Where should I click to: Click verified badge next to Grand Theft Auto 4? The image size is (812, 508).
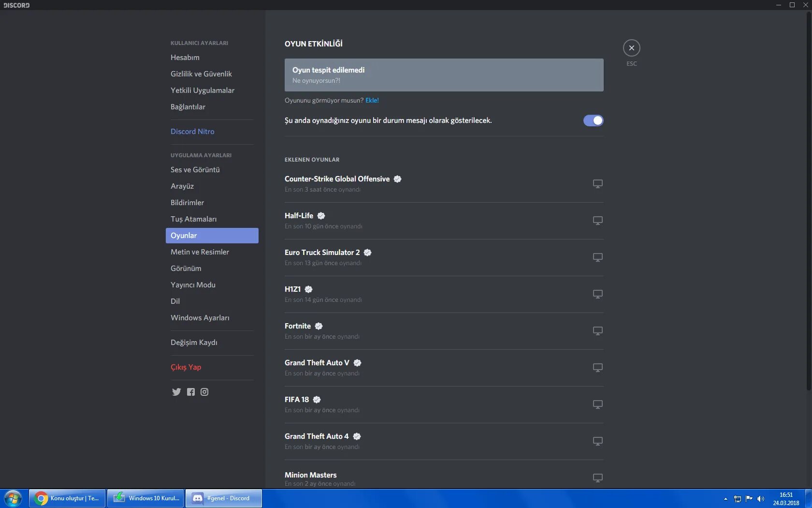(357, 436)
